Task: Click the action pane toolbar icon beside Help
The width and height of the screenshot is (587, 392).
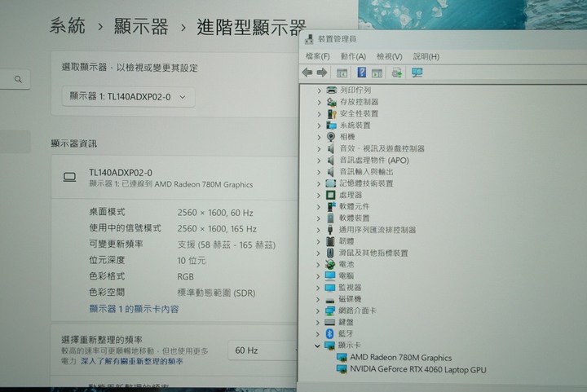Action: click(377, 73)
